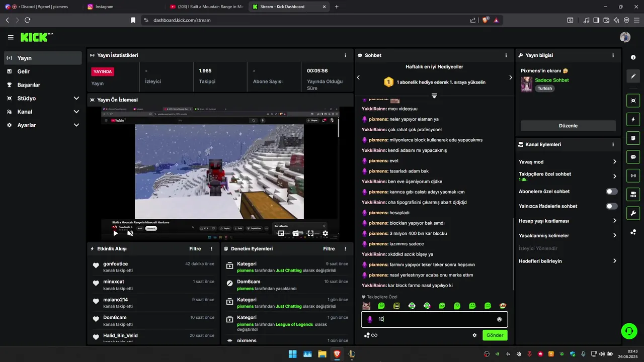Select Yayın in the sidebar
The width and height of the screenshot is (644, 362).
[x=43, y=58]
